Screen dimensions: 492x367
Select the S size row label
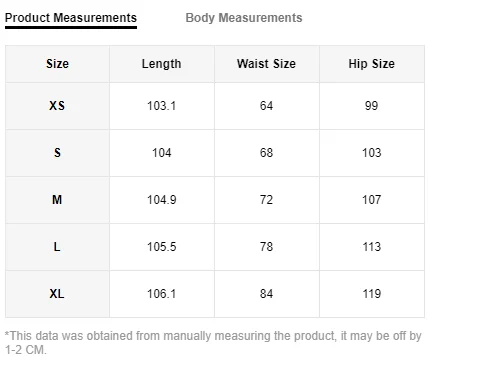57,153
